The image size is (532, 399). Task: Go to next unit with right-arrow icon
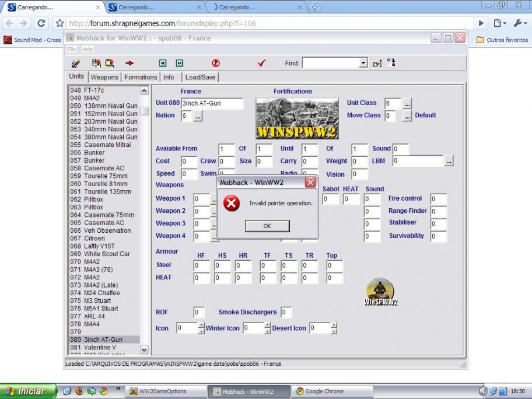click(x=179, y=63)
